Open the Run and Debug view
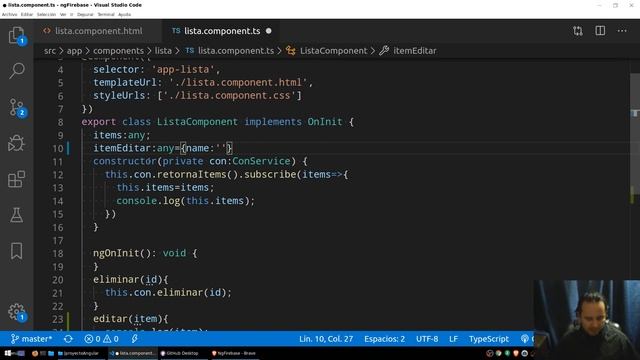This screenshot has width=640, height=360. tap(16, 143)
